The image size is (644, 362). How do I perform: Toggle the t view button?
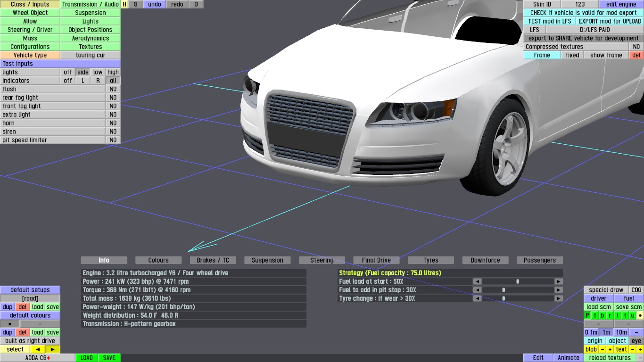coord(625,315)
